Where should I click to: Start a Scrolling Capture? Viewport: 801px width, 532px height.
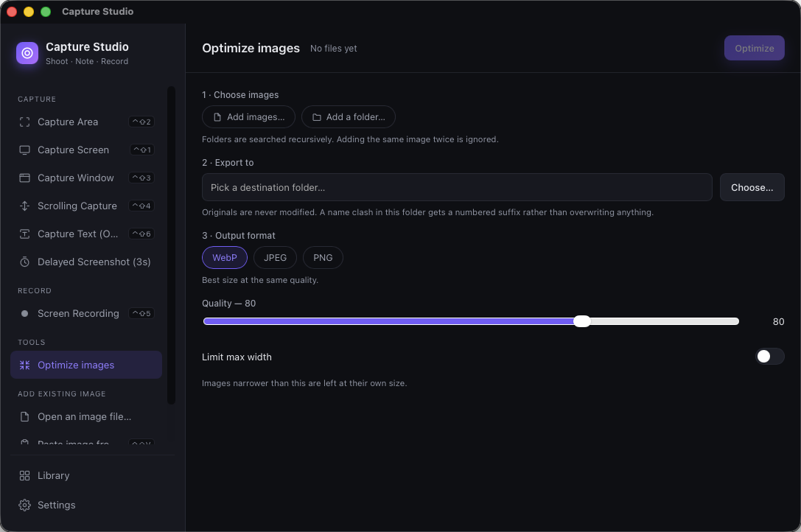coord(86,206)
